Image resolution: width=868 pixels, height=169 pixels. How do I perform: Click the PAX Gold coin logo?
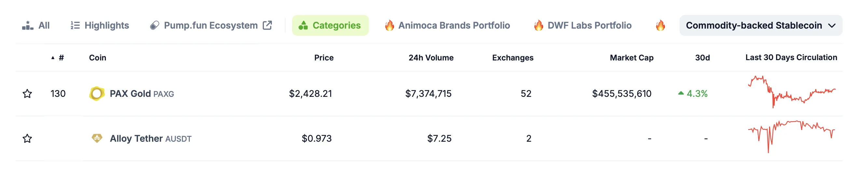[x=97, y=94]
